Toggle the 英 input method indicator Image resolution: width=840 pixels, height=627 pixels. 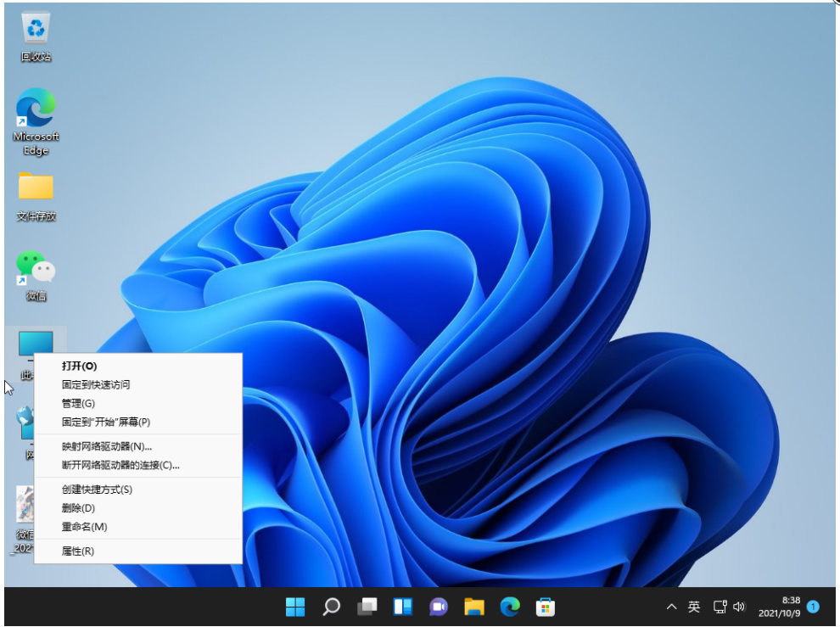(694, 607)
